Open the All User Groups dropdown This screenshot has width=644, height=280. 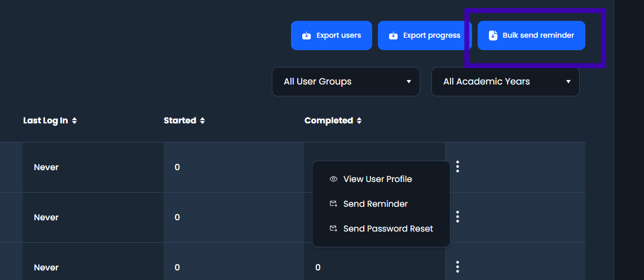click(346, 82)
